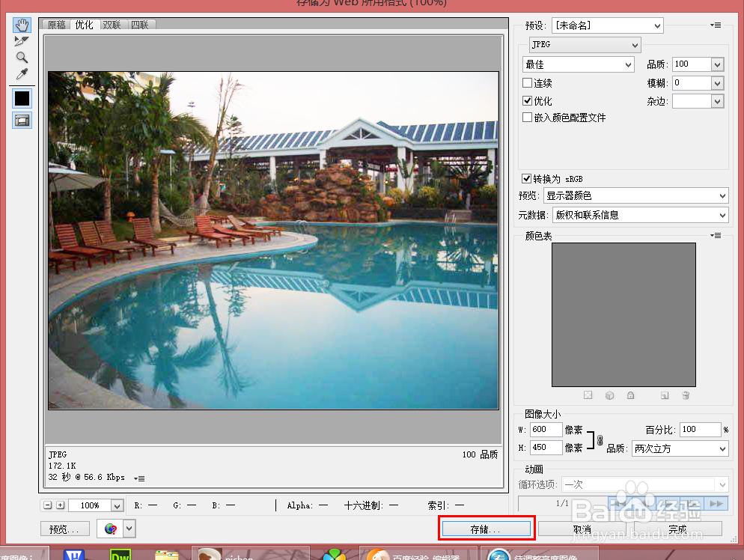Uncheck 转换为 sRGB checkbox
This screenshot has height=560, width=744.
click(526, 178)
